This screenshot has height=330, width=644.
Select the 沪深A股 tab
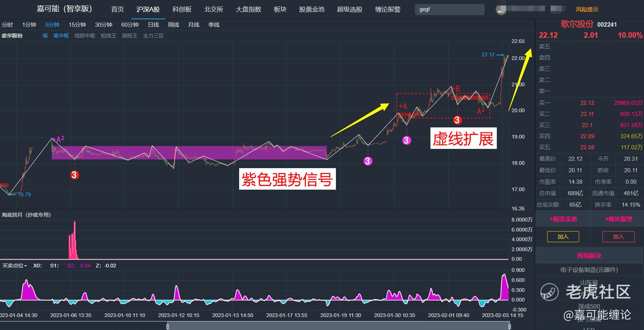point(148,9)
